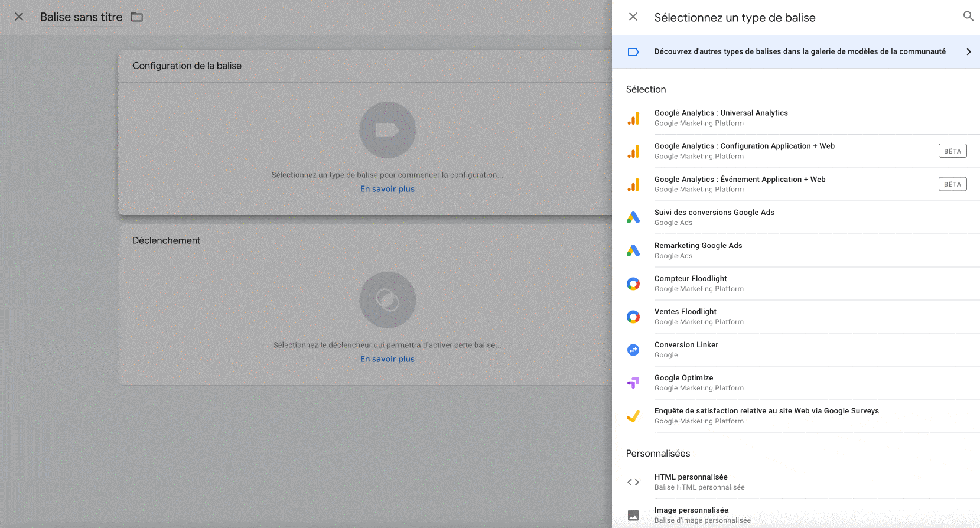Click the Google Ads conversion tracking icon
Image resolution: width=980 pixels, height=528 pixels.
[x=633, y=217]
